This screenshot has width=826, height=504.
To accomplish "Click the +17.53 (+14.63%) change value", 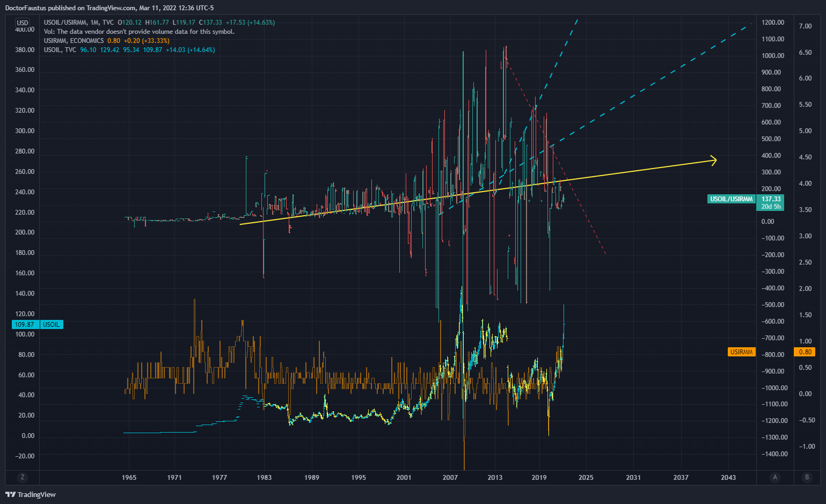I will [250, 23].
